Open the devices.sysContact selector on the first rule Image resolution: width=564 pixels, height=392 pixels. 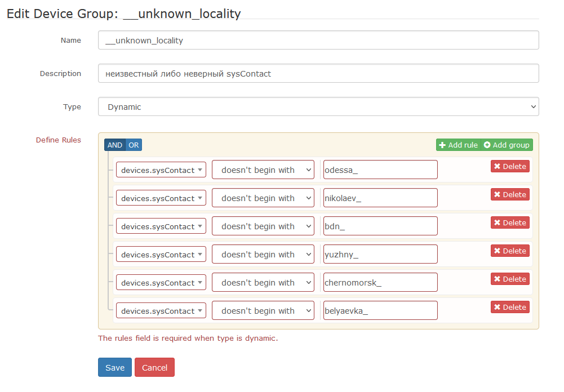pos(161,170)
